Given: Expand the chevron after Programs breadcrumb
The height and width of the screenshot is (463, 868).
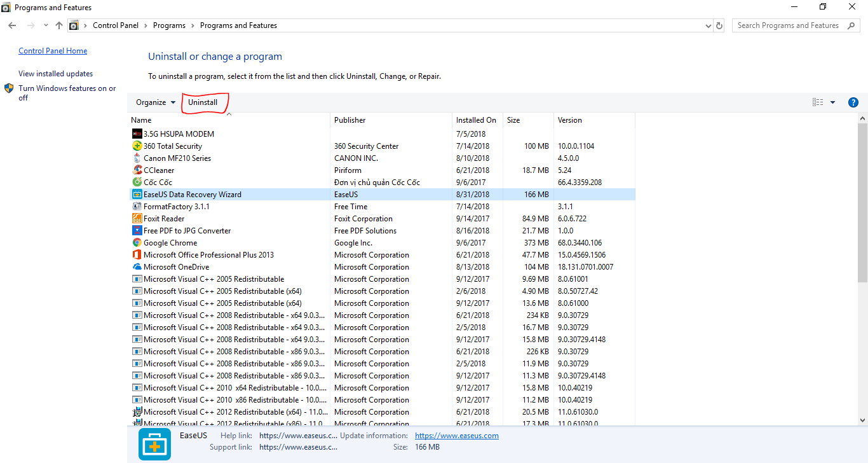Looking at the screenshot, I should (x=193, y=25).
